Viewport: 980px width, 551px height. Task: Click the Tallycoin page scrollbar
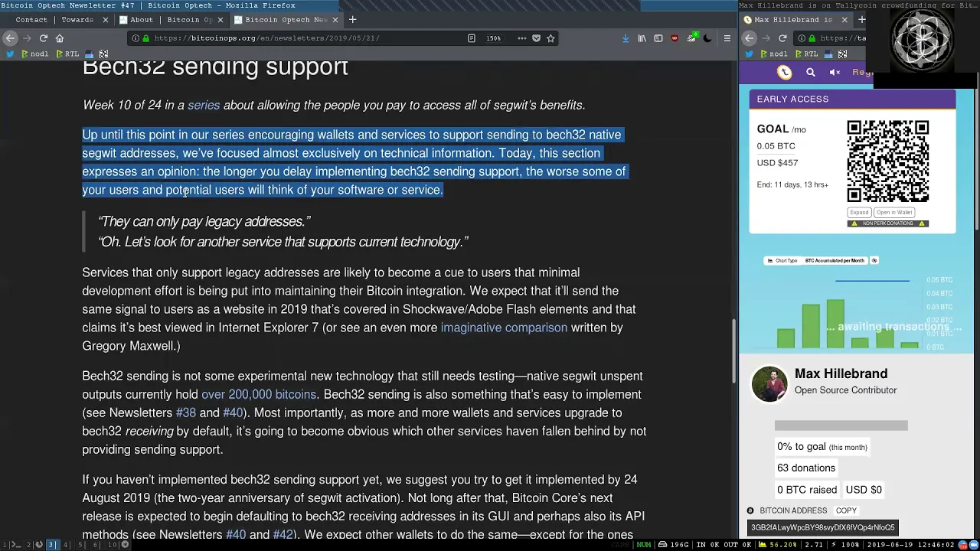coord(977,152)
